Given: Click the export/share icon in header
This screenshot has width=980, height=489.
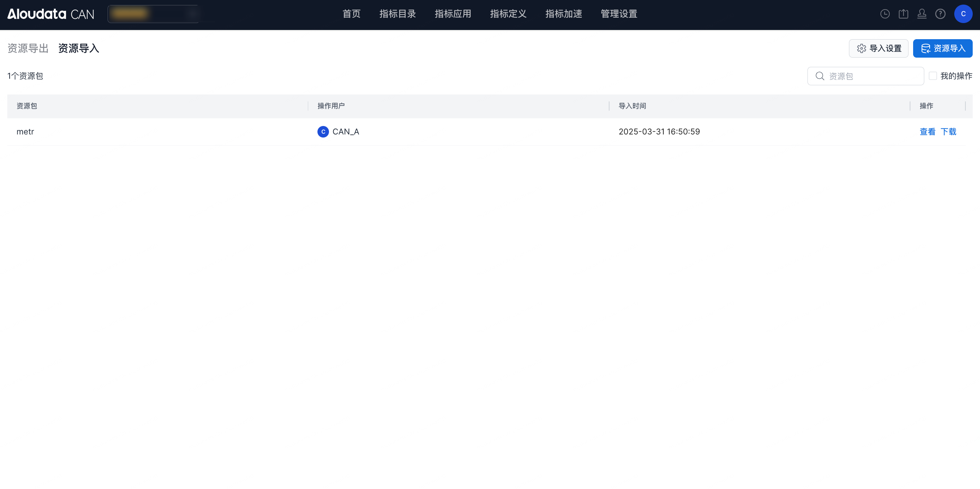Looking at the screenshot, I should (903, 14).
